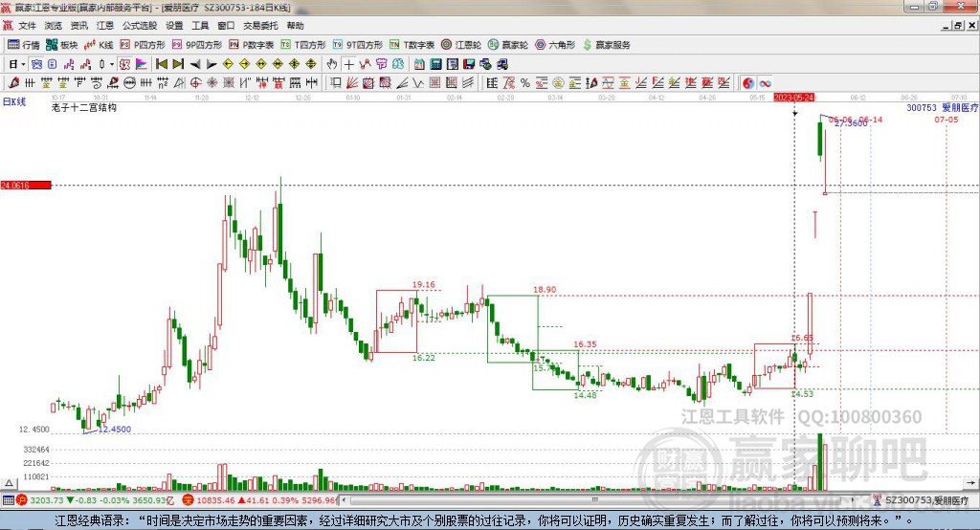The width and height of the screenshot is (980, 530).
Task: Open the 窗口 menu
Action: [226, 26]
